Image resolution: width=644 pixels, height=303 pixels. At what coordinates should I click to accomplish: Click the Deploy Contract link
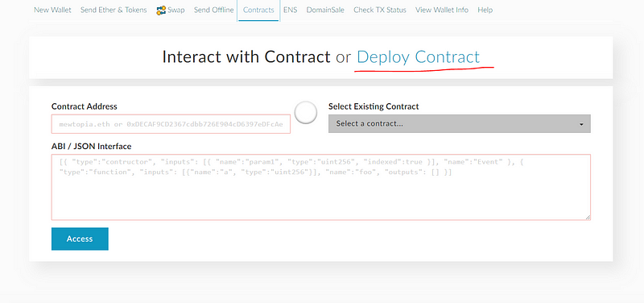(x=418, y=57)
